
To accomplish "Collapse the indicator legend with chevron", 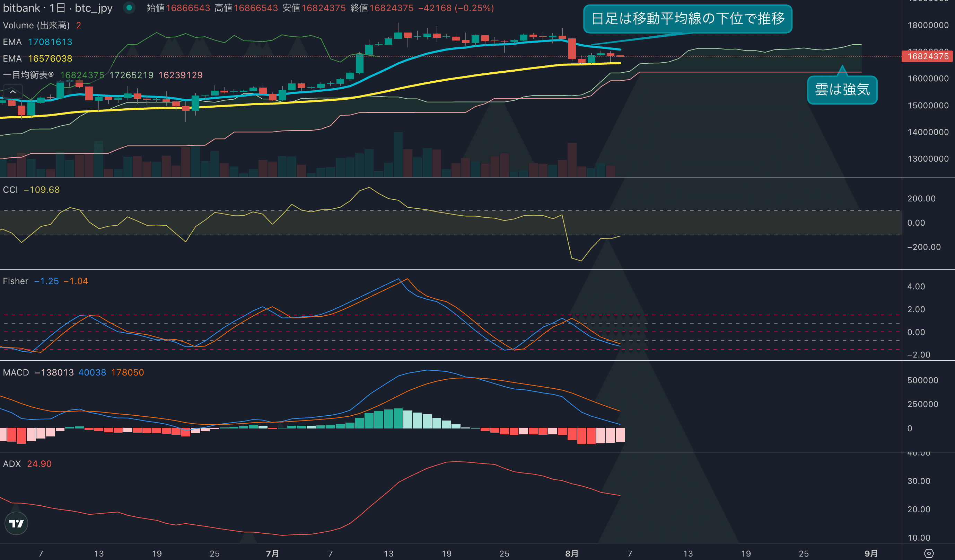I will click(12, 92).
